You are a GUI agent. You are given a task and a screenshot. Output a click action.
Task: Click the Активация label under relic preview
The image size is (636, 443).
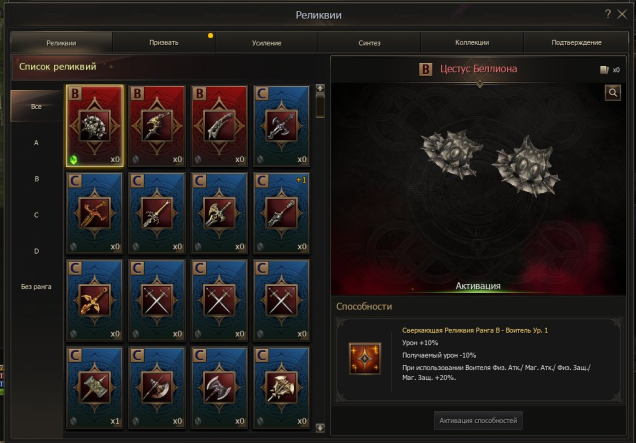click(x=478, y=286)
